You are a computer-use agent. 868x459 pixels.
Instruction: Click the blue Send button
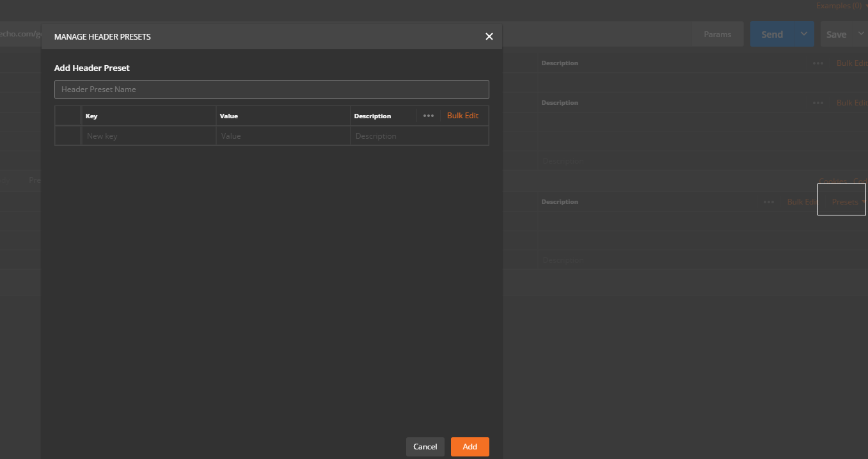[x=772, y=35]
